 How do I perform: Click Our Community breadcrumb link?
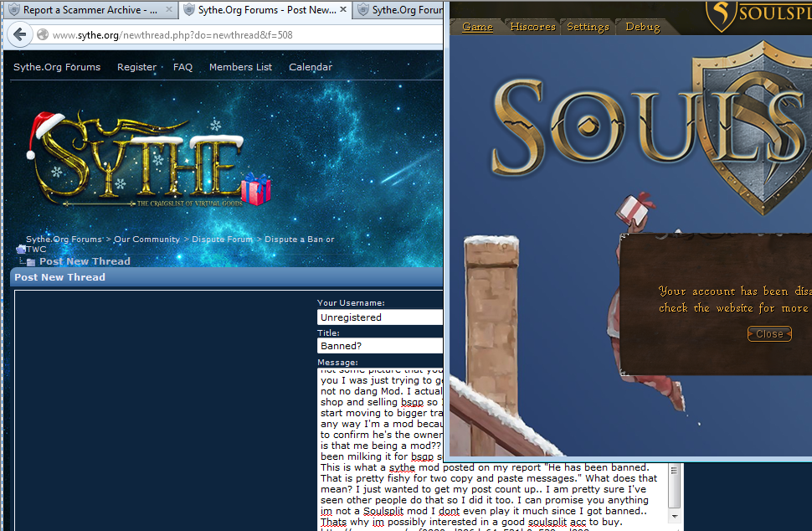(146, 240)
